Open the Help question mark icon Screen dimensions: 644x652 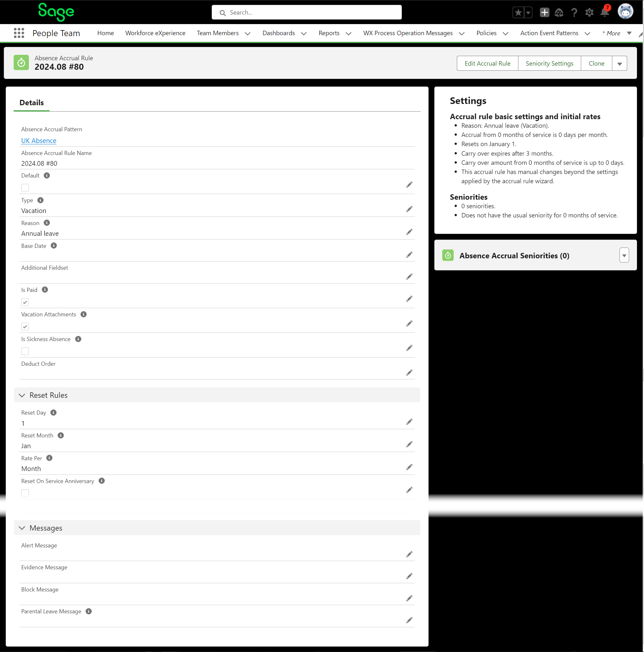[574, 12]
